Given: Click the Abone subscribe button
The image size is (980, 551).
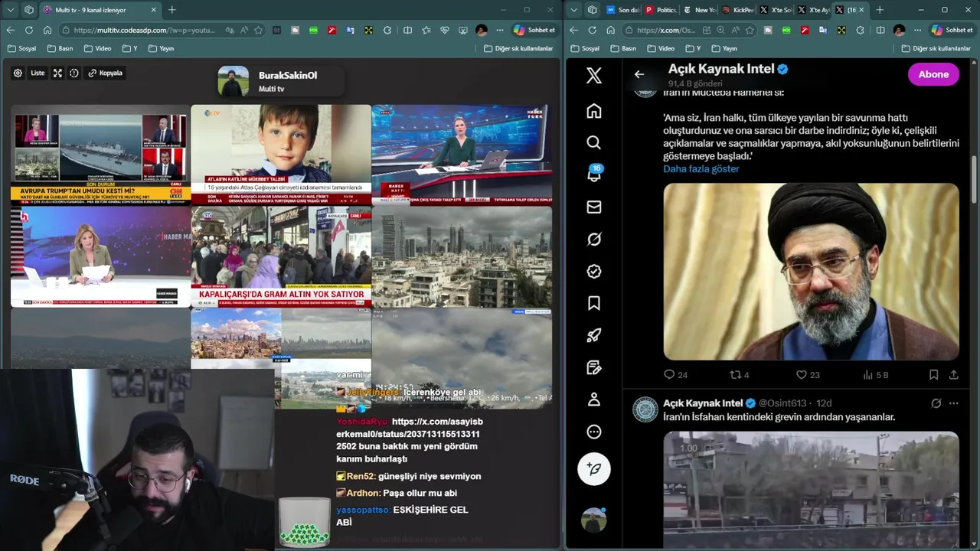Looking at the screenshot, I should (x=933, y=74).
